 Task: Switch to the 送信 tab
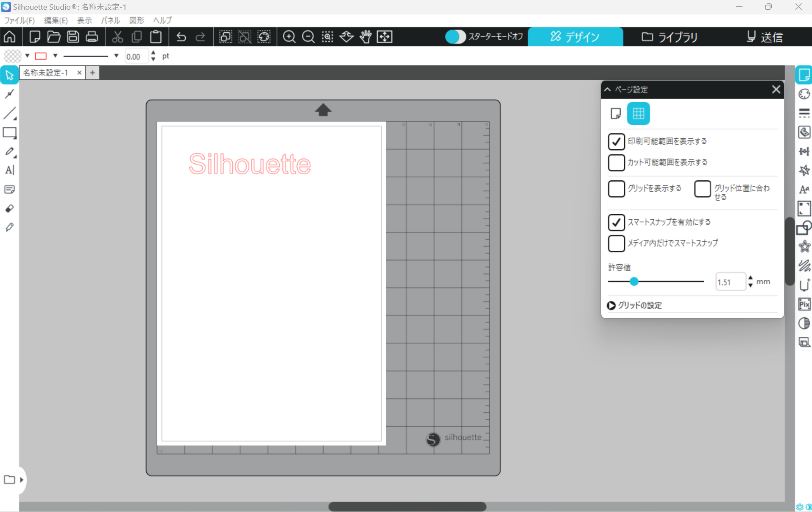pyautogui.click(x=764, y=37)
